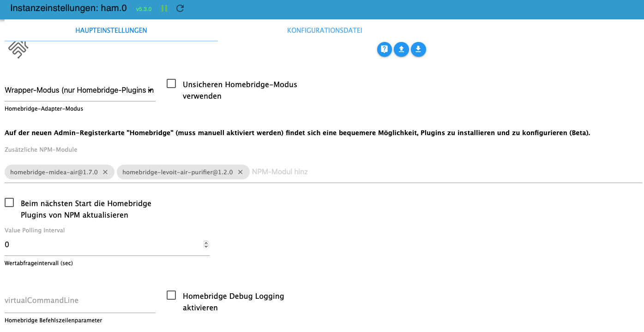
Task: Open the Homebridge-Adapter-Modus dropdown
Action: pos(80,90)
